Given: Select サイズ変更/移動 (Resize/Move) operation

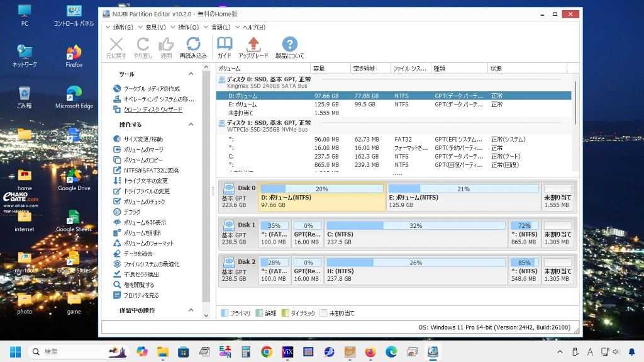Looking at the screenshot, I should pos(143,139).
